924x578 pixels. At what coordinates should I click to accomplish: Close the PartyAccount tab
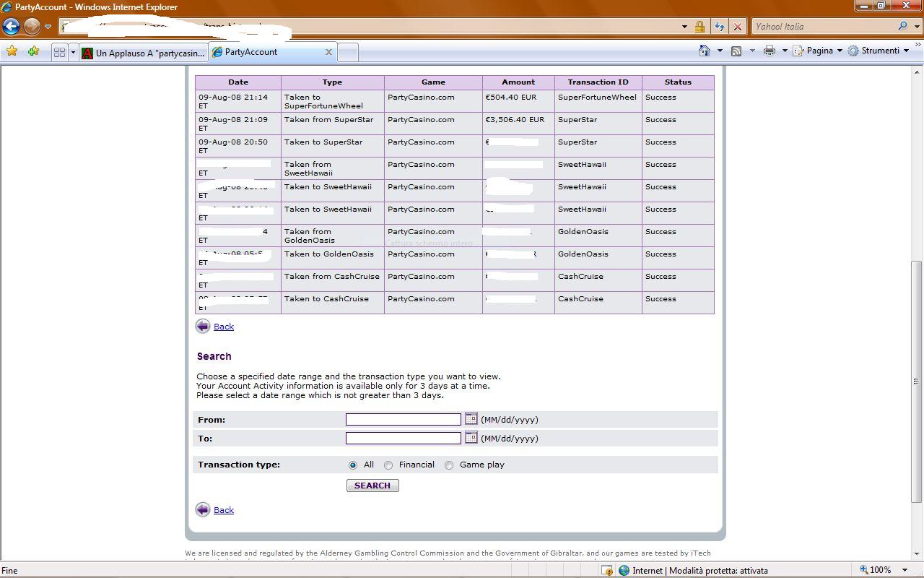(x=328, y=52)
